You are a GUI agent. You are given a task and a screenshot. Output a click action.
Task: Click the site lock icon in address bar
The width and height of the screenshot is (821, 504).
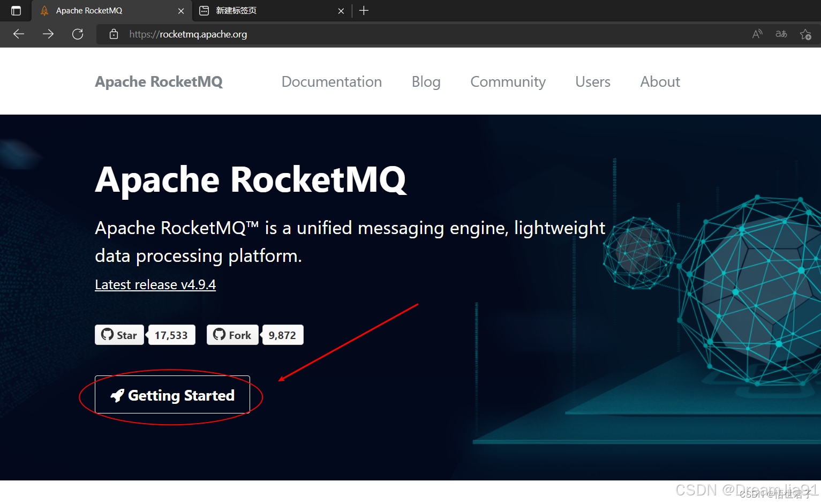pos(114,34)
